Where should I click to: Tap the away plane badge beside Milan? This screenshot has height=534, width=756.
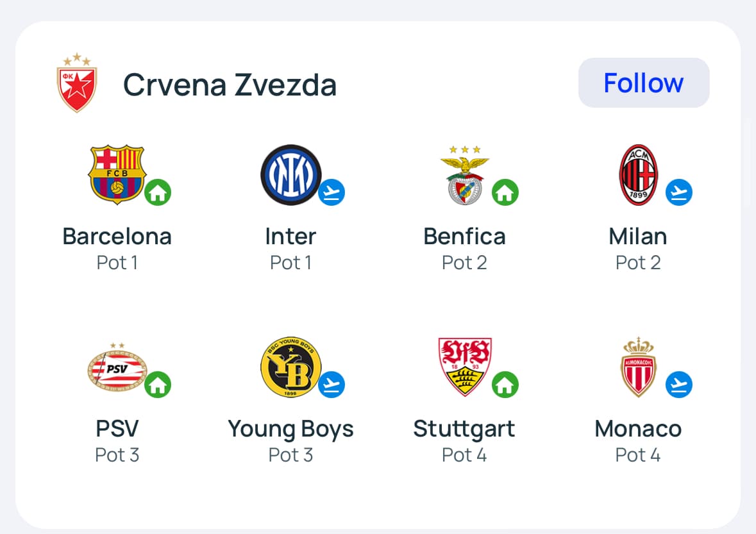click(679, 192)
